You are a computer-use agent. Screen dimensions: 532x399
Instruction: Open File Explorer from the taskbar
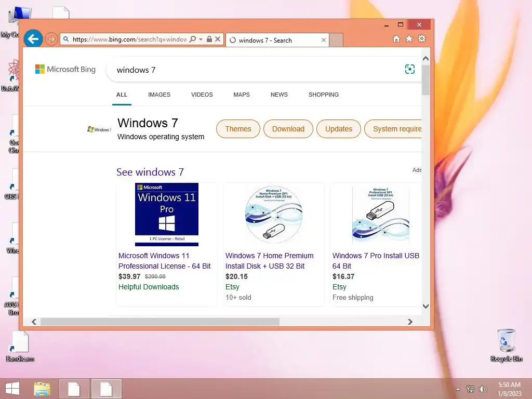[42, 389]
